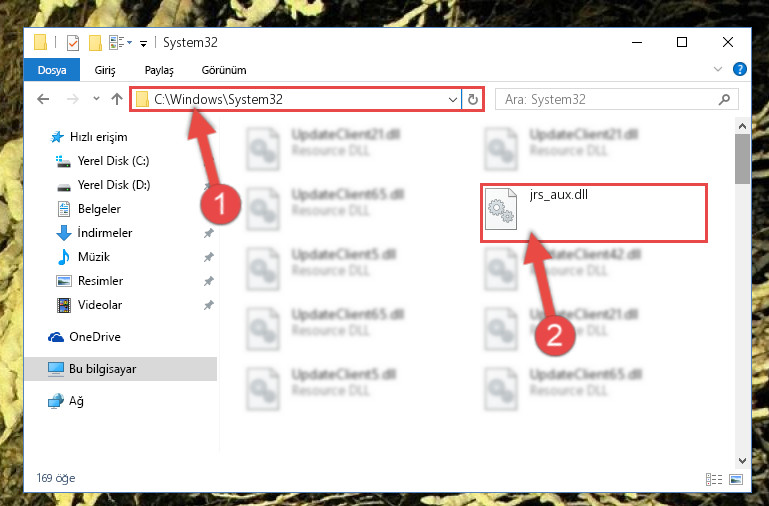Unpin İndirmeler using its pin icon

click(208, 233)
